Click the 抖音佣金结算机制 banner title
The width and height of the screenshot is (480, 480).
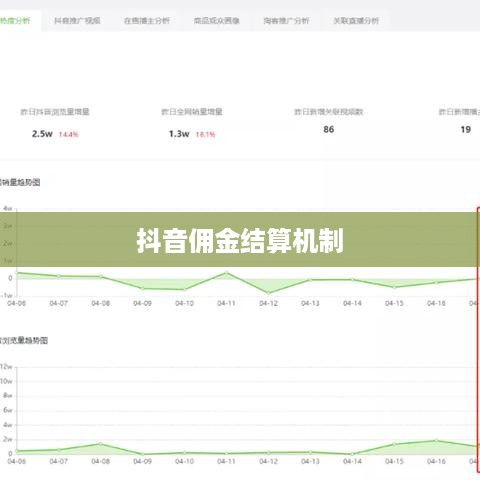point(240,241)
